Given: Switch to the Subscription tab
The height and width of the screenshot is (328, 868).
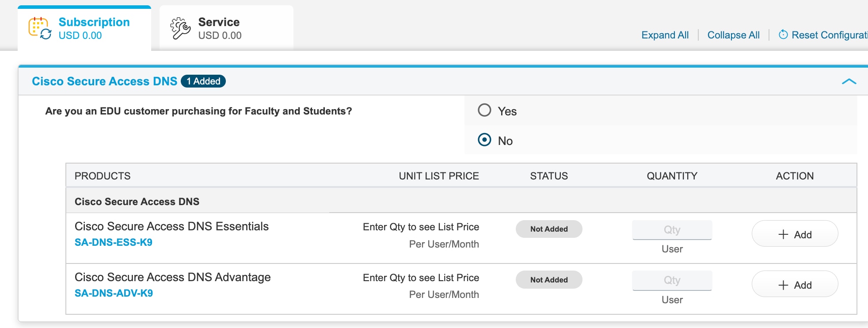Looking at the screenshot, I should pos(84,28).
